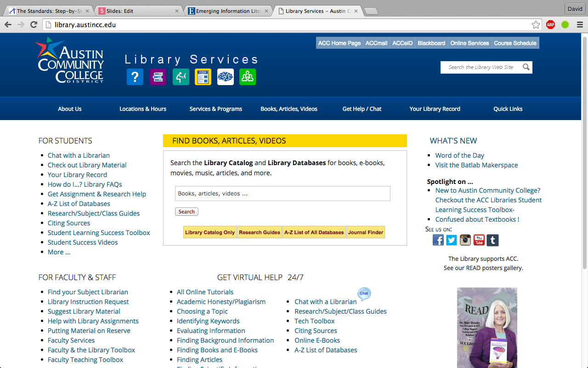The height and width of the screenshot is (368, 588).
Task: Click the Blackboard link
Action: click(x=431, y=43)
